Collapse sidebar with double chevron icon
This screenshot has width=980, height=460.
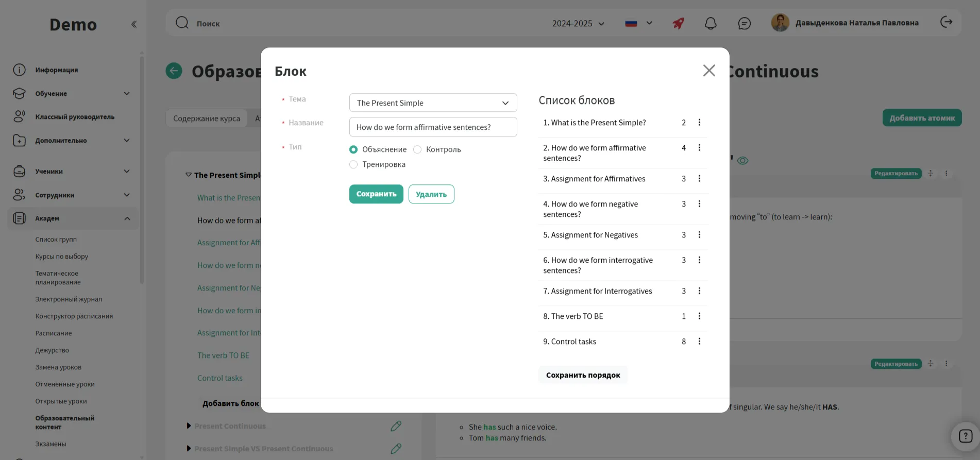[x=134, y=24]
